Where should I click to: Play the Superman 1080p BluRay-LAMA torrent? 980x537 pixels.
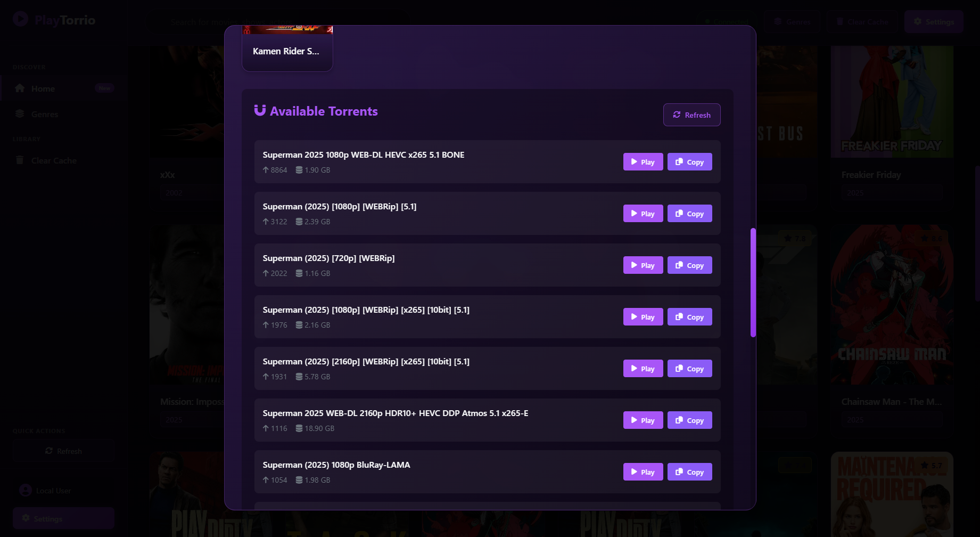tap(643, 472)
